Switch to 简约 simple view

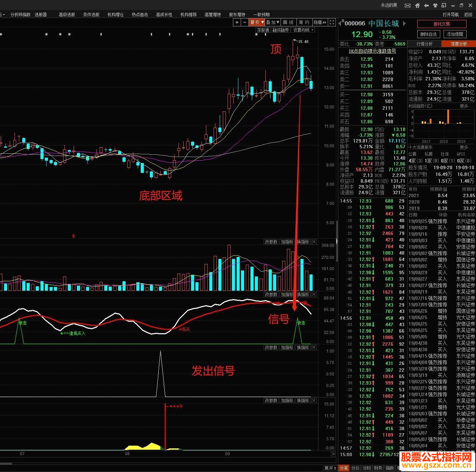[304, 22]
